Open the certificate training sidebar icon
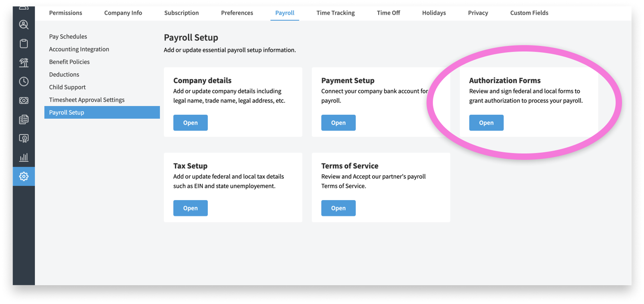Image resolution: width=644 pixels, height=304 pixels. click(x=24, y=138)
